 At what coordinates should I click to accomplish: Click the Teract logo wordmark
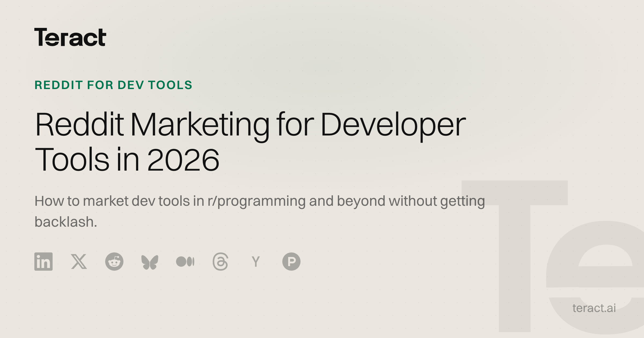(70, 37)
